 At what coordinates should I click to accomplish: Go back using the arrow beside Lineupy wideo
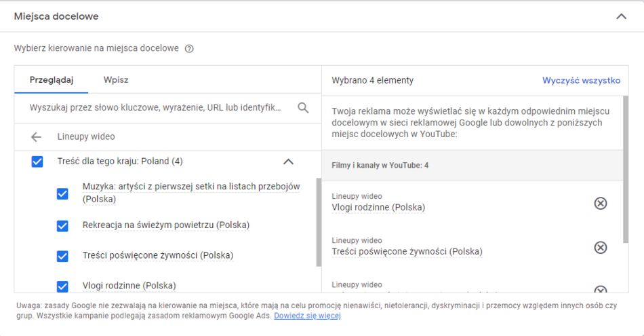37,137
